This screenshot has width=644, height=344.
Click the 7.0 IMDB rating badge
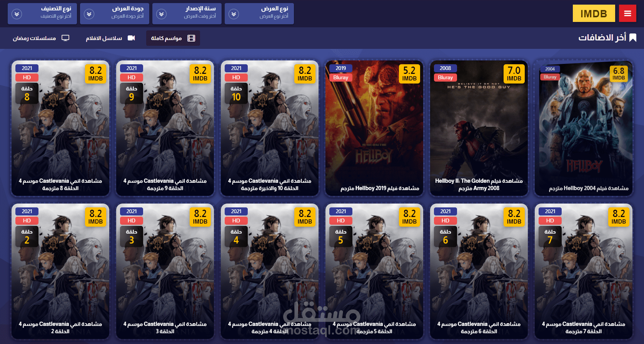(514, 73)
